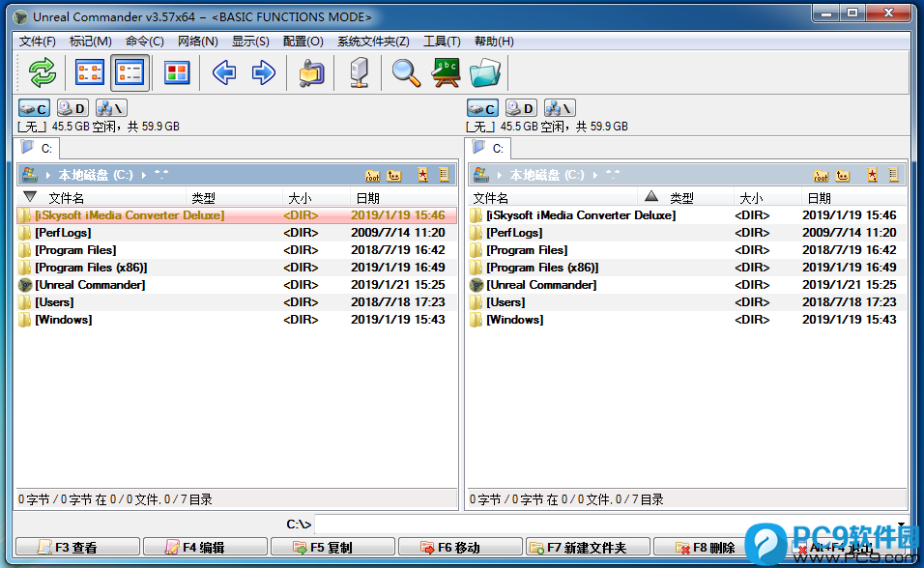Image resolution: width=924 pixels, height=568 pixels.
Task: Select drive D in left drive bar
Action: point(72,108)
